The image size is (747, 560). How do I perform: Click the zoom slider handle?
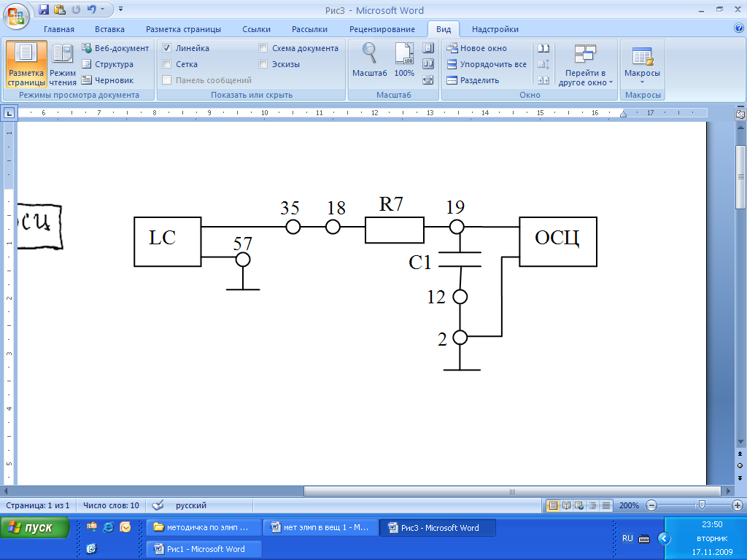point(701,505)
